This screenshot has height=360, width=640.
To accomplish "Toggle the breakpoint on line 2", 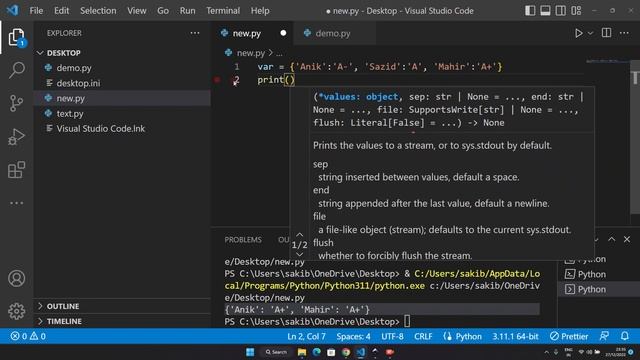I will [217, 80].
